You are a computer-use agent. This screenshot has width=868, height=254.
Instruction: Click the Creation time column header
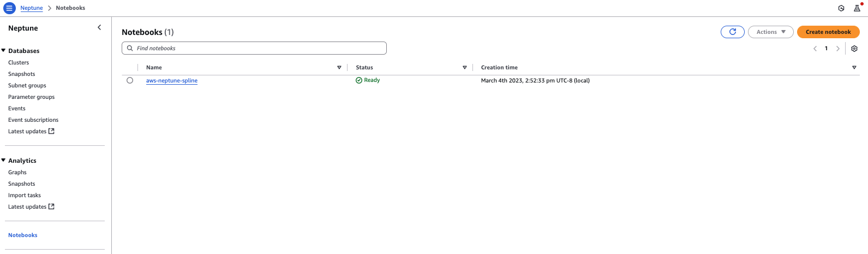point(499,68)
